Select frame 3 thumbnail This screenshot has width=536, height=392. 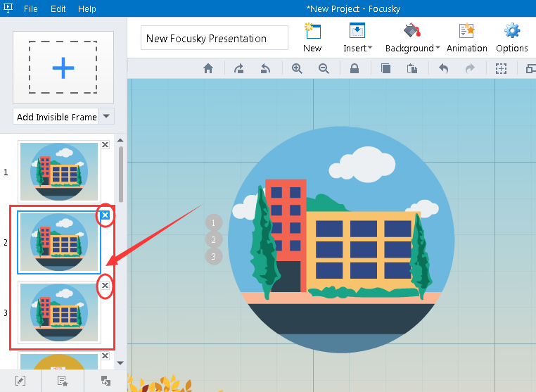point(59,312)
